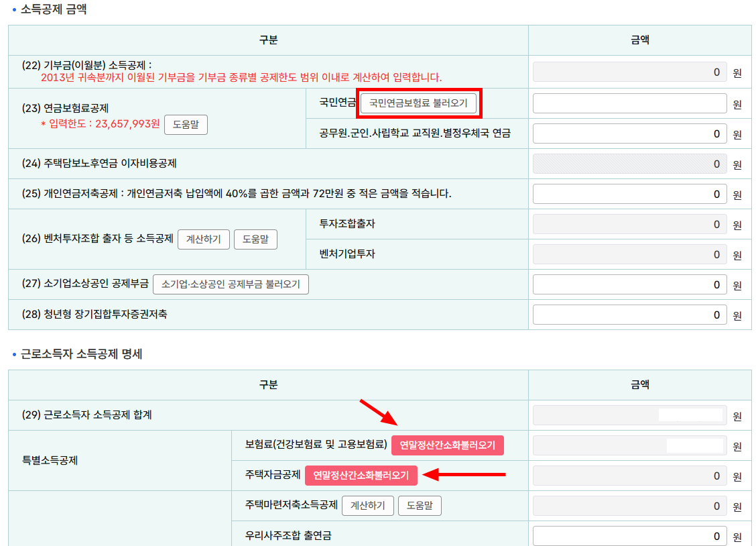The height and width of the screenshot is (546, 756).
Task: Click the label (26) 벤처투자조합 출자 등 소득공제
Action: point(97,238)
